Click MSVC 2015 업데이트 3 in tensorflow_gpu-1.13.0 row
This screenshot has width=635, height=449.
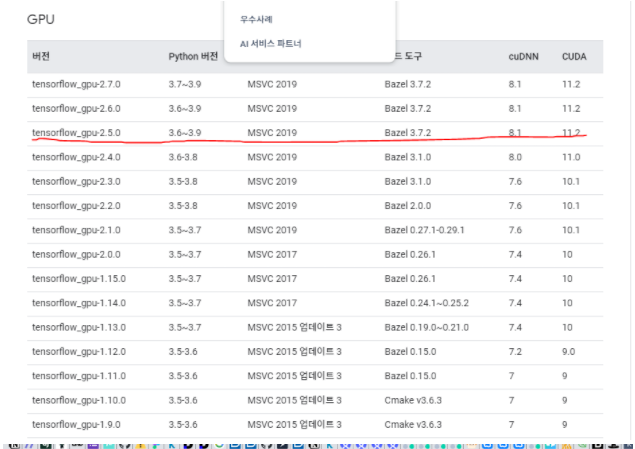[x=294, y=328]
